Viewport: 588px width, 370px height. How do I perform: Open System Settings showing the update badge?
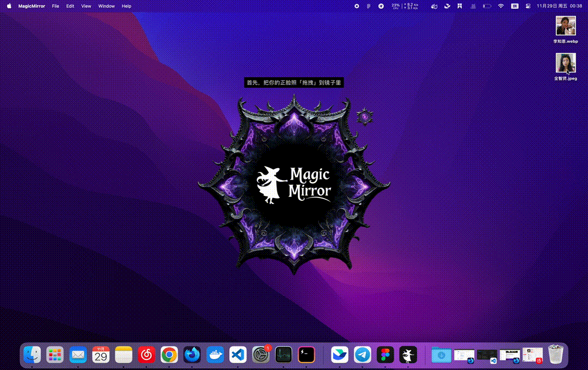click(260, 354)
